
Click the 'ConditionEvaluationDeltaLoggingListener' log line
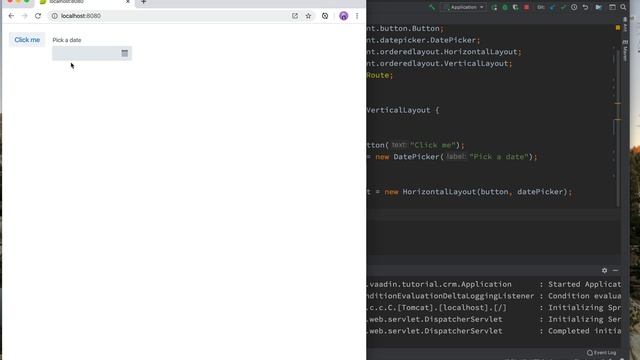click(450, 296)
